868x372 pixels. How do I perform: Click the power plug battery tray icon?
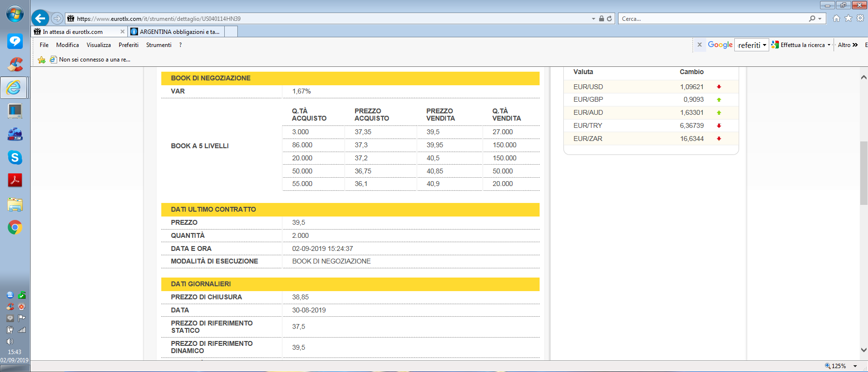pos(10,330)
